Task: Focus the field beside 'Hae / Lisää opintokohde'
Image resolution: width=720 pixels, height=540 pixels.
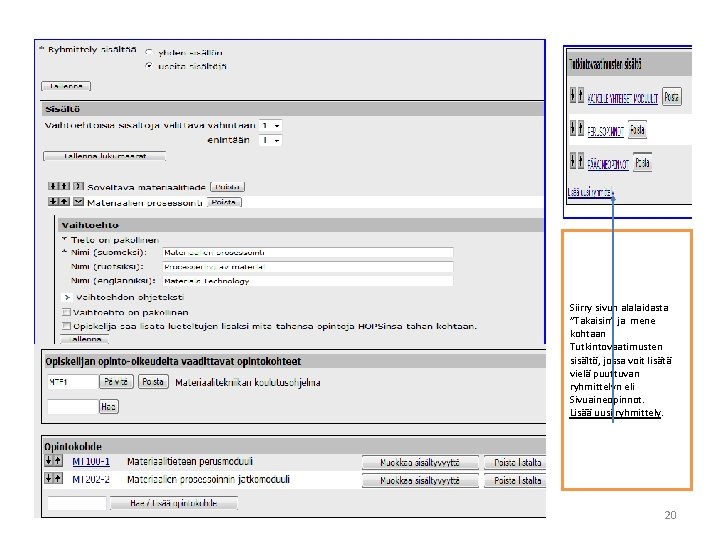Action: (77, 503)
